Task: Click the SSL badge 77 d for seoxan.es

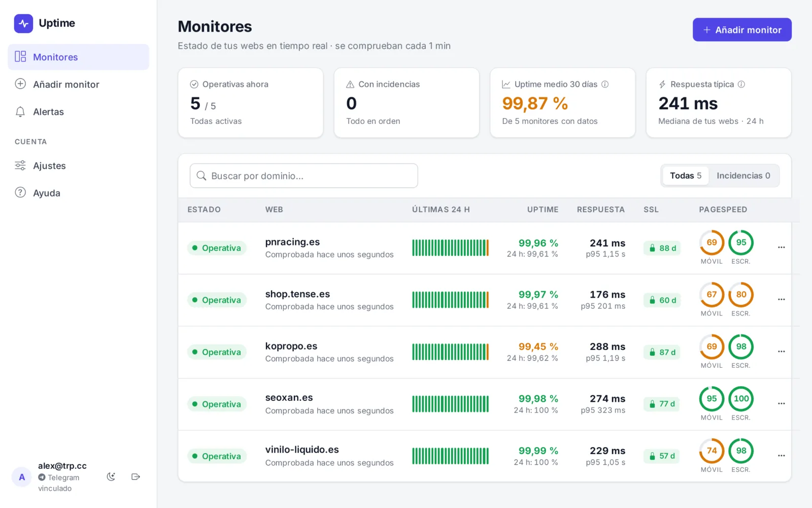Action: point(662,404)
